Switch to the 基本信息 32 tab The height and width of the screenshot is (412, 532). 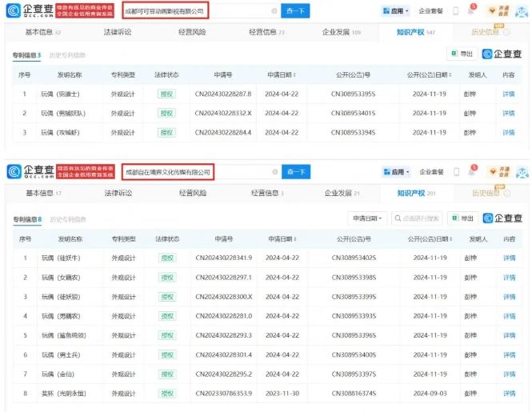point(42,32)
